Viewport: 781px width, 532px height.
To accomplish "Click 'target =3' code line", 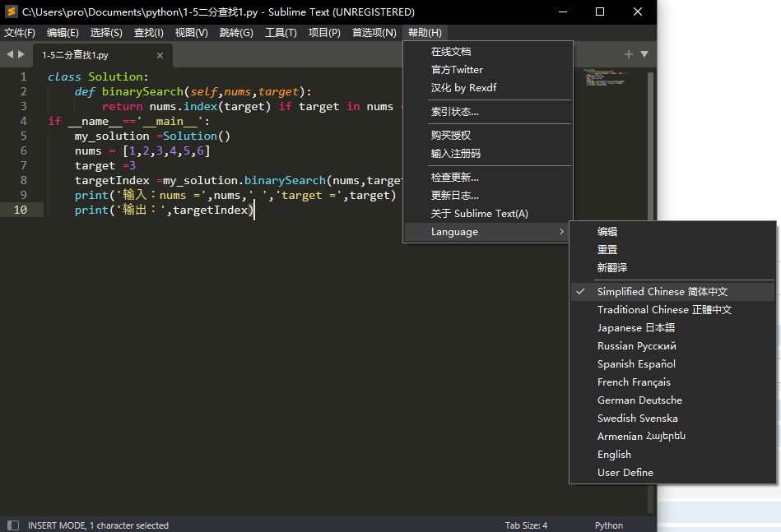I will [105, 165].
